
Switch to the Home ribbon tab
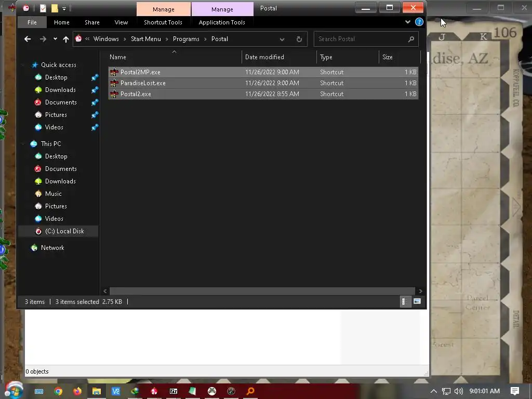(x=61, y=22)
